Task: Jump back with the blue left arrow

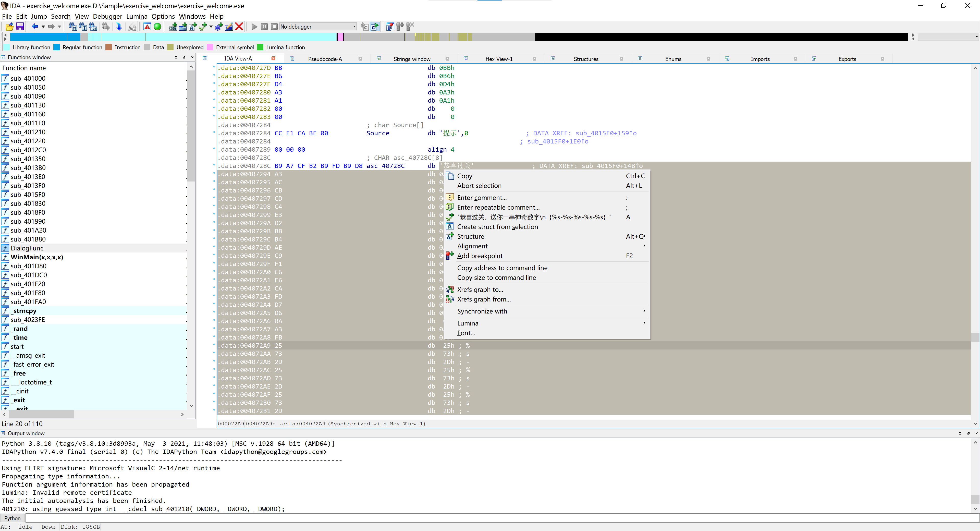Action: click(x=35, y=26)
